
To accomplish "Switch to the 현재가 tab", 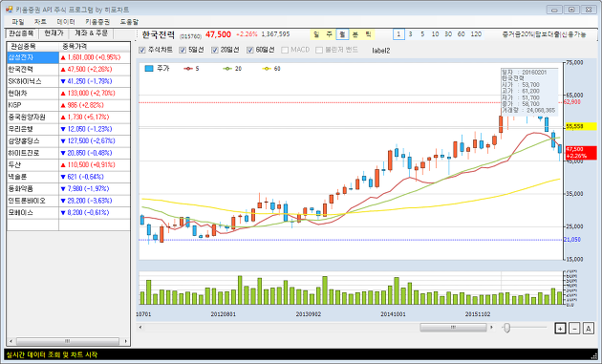I will [54, 33].
